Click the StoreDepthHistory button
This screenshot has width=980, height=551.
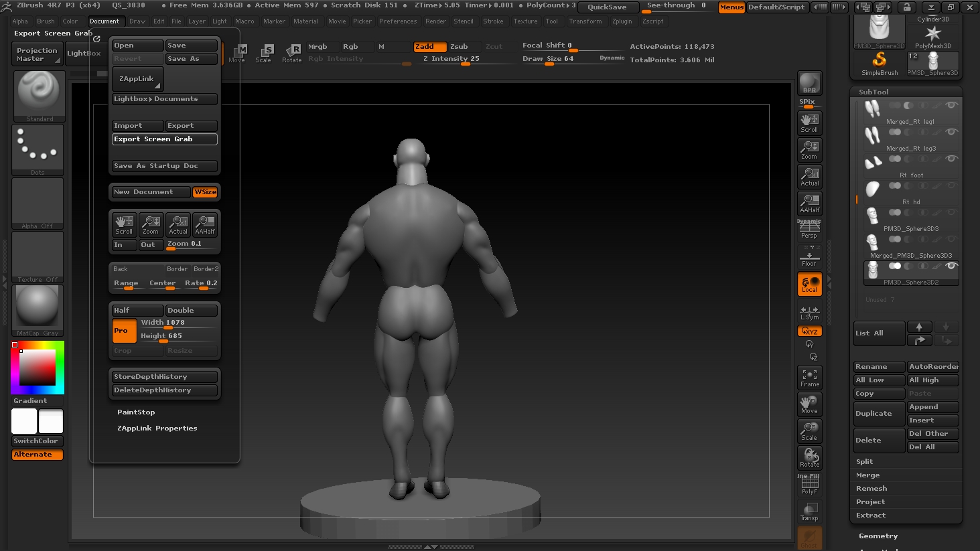(x=164, y=377)
